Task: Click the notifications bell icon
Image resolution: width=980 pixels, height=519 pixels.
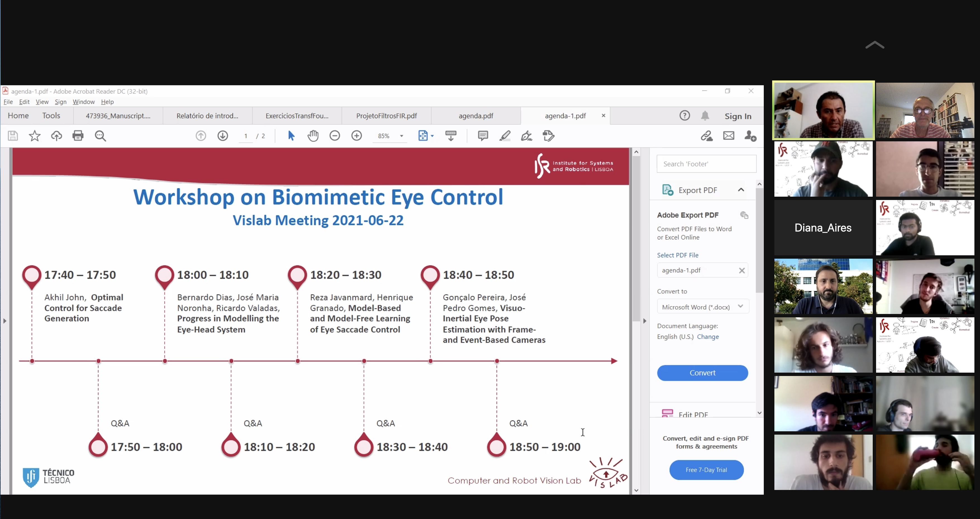Action: coord(705,116)
